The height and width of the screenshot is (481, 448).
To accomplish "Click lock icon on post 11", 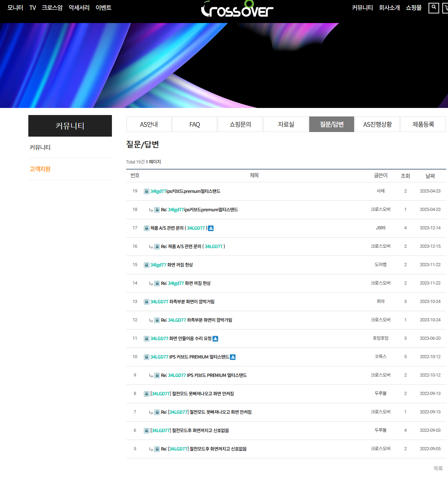I will [146, 338].
